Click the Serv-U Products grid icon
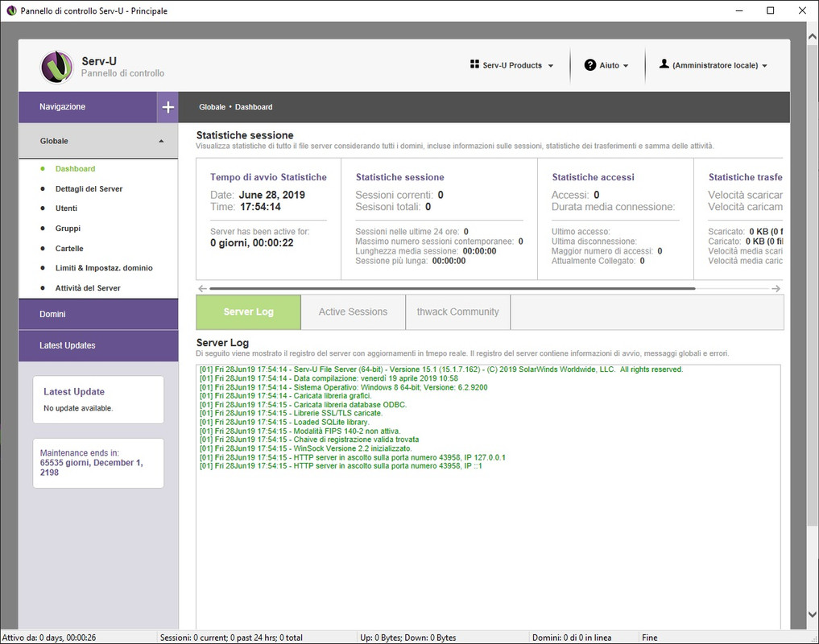Viewport: 819px width, 644px height. [x=474, y=64]
